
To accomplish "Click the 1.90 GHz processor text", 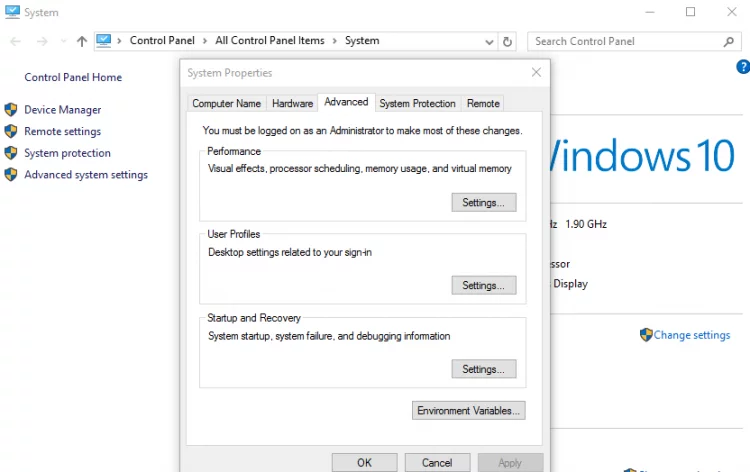I will [x=586, y=224].
